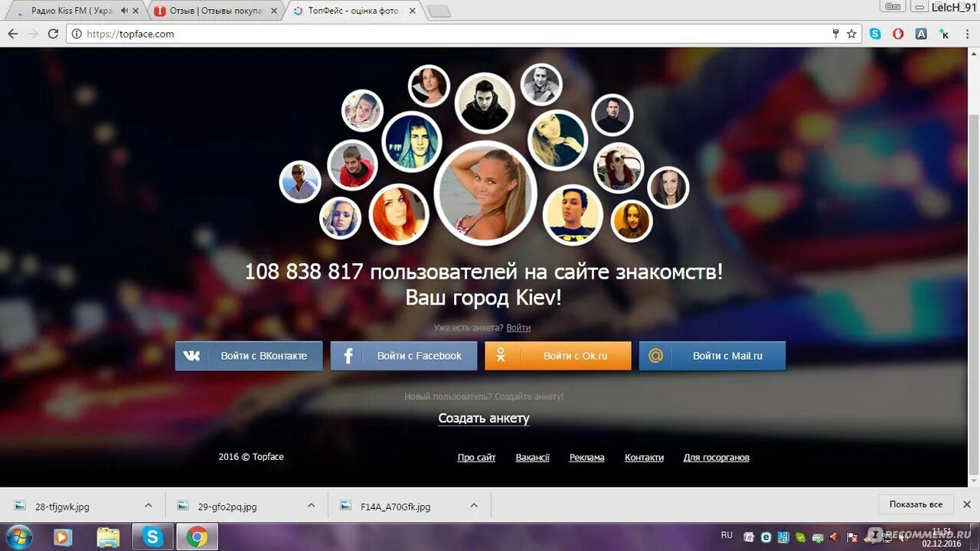The width and height of the screenshot is (980, 551).
Task: Reload the topface.com page
Action: point(53,34)
